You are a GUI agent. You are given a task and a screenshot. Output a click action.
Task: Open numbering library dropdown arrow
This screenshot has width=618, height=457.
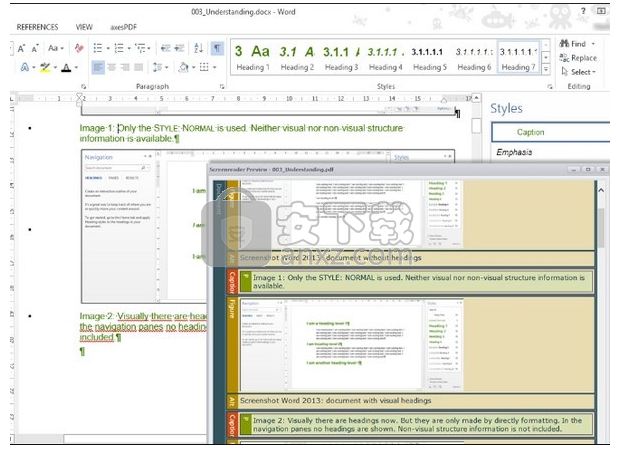click(129, 48)
